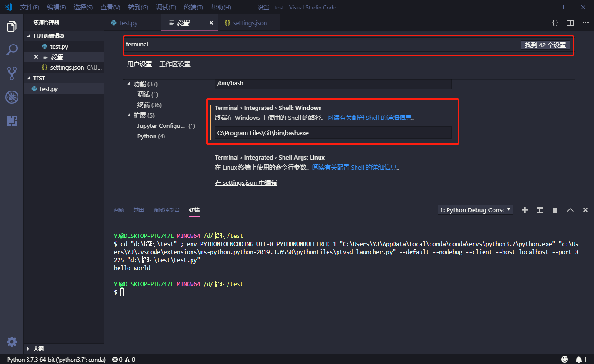Viewport: 594px width, 364px height.
Task: Focus the settings search box containing terminal
Action: click(321, 45)
